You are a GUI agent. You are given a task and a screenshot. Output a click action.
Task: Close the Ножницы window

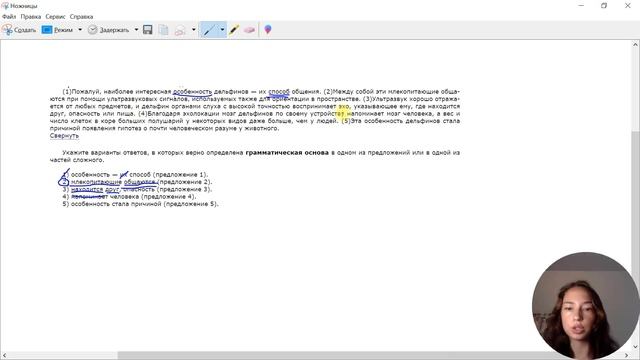point(628,6)
